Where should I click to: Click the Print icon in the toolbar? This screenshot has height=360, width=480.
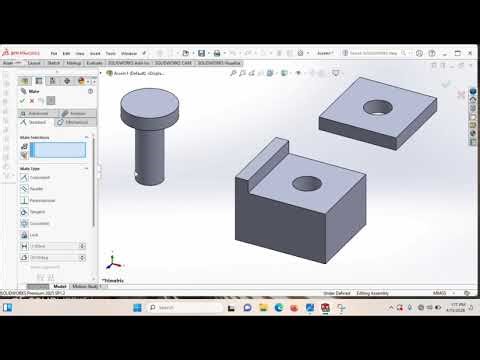click(217, 53)
